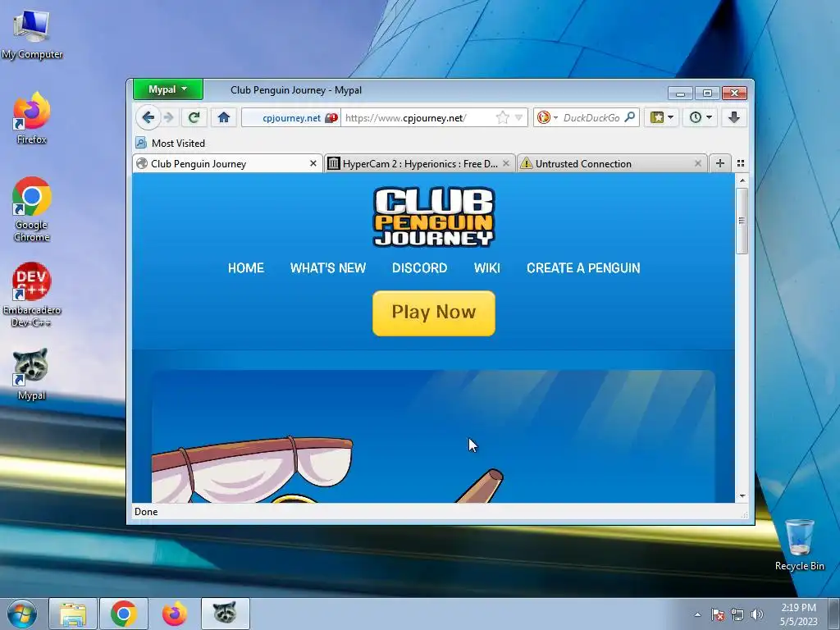This screenshot has height=630, width=840.
Task: Click the URL address field
Action: click(418, 118)
